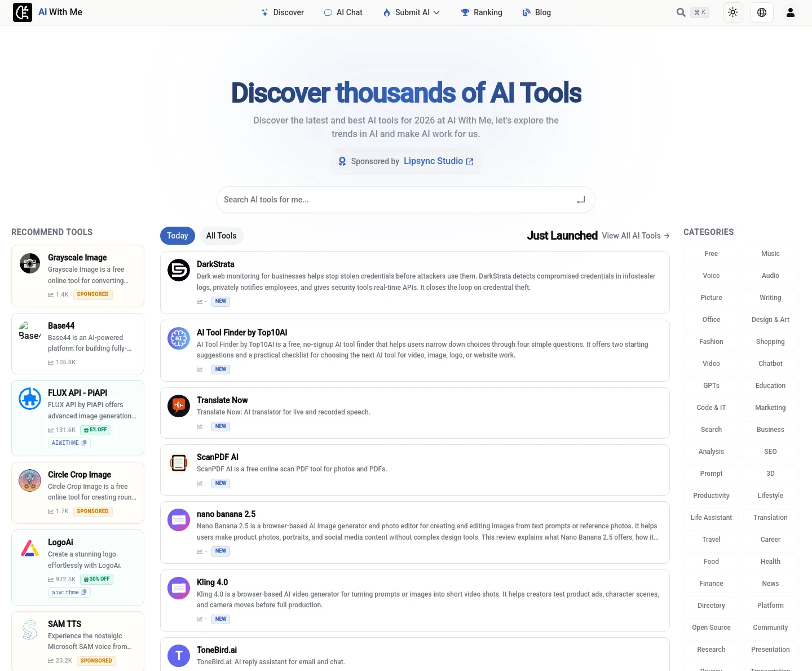This screenshot has width=812, height=671.
Task: Click the 972.5K visits stat on LogoAi
Action: point(62,579)
